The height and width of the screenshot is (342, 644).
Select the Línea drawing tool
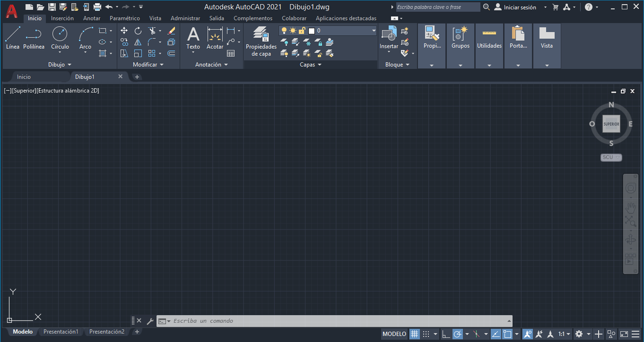13,38
